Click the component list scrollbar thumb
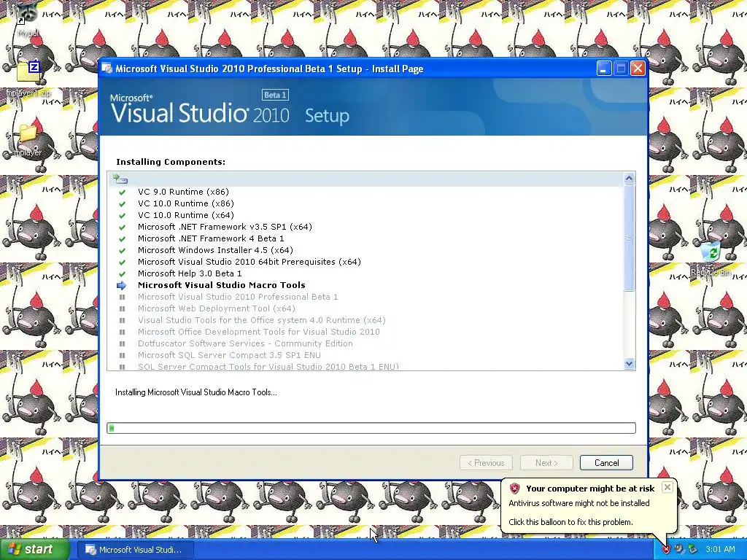This screenshot has width=747, height=560. (629, 238)
